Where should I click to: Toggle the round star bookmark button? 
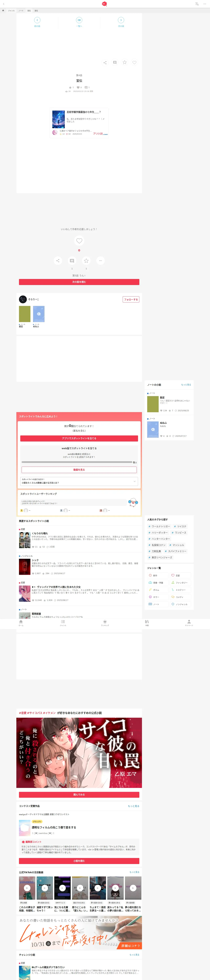(86, 261)
